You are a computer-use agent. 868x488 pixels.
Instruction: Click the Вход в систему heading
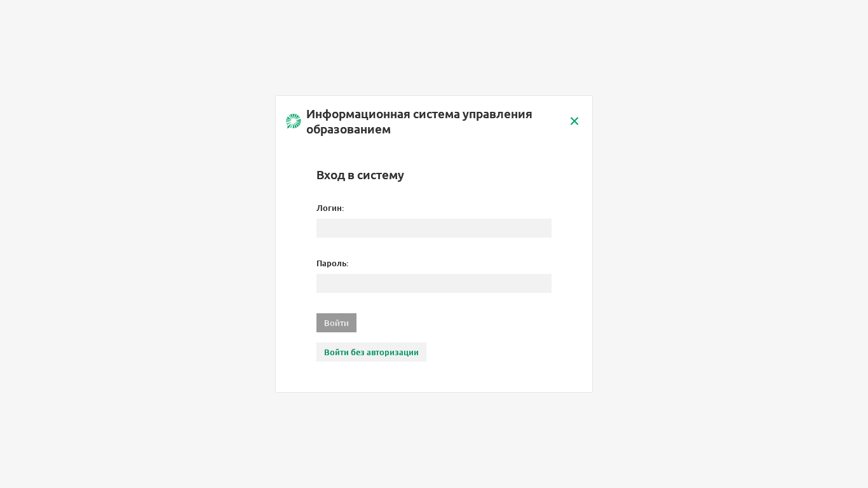tap(360, 175)
